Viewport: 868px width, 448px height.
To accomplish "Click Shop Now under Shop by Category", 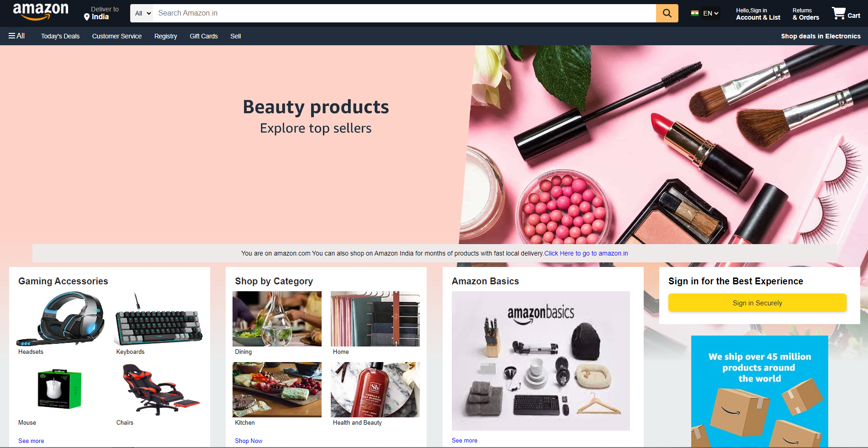I will tap(249, 441).
